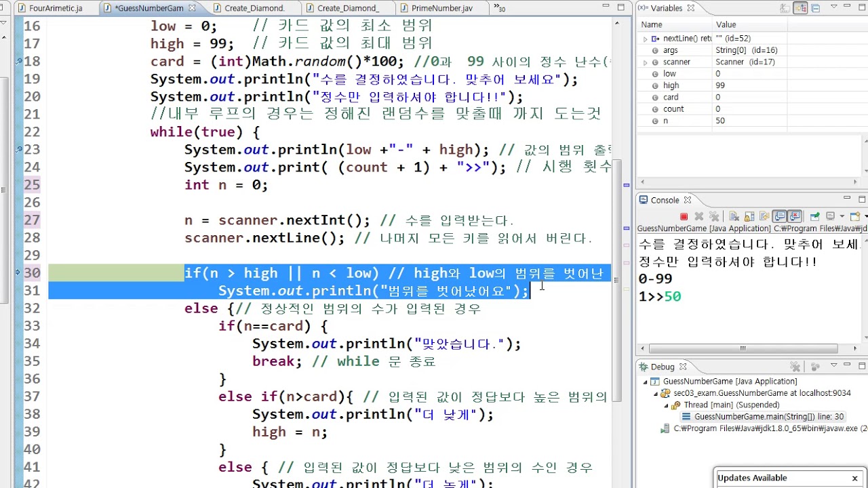
Task: Click the 'break;' statement on line 35
Action: [277, 361]
